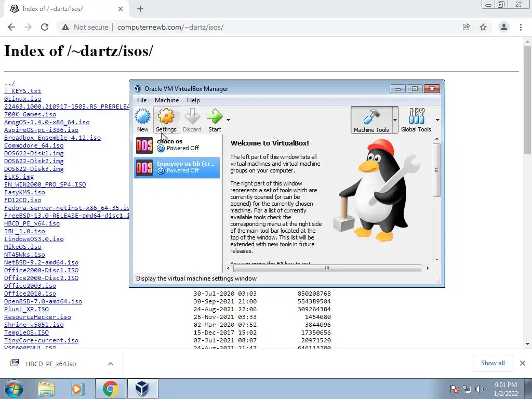The width and height of the screenshot is (532, 399).
Task: Share this page icon in Chrome
Action: point(467,27)
